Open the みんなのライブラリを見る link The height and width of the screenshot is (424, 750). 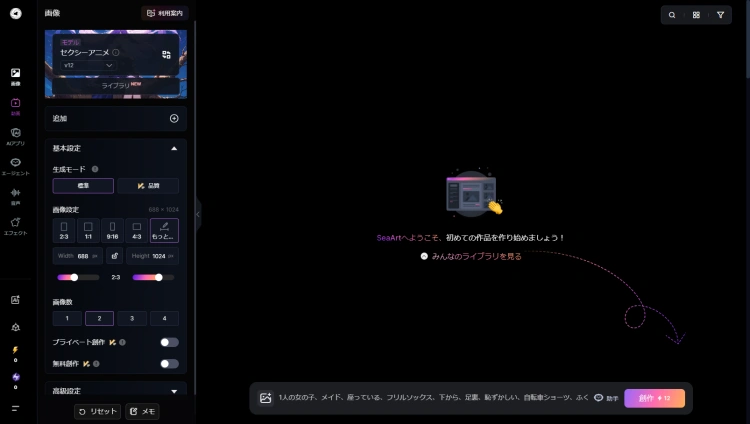coord(471,257)
